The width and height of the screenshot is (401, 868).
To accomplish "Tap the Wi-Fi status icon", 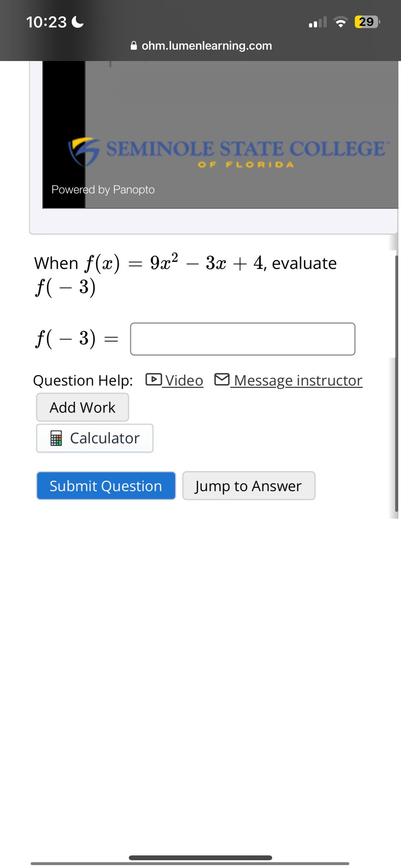I will tap(340, 22).
